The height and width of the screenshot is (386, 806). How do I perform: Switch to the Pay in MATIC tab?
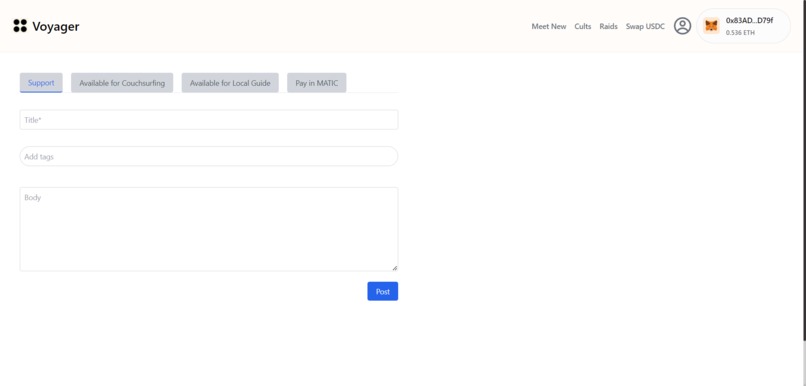tap(317, 83)
